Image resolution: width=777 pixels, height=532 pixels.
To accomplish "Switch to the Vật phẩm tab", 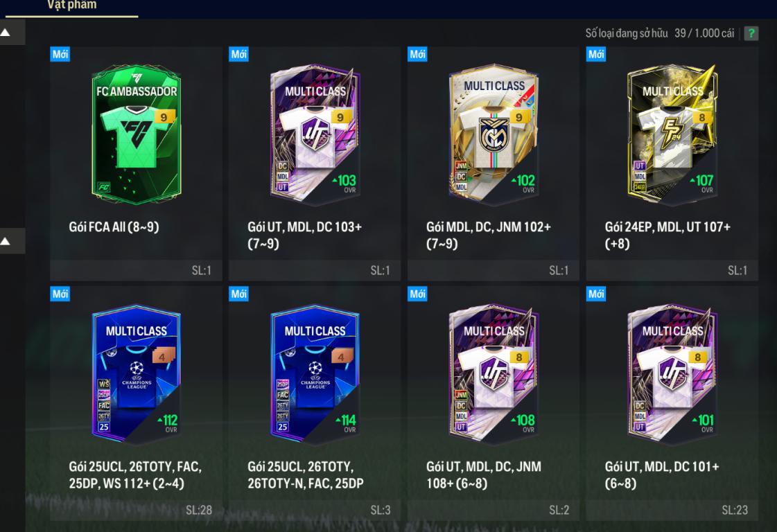I will pos(72,5).
